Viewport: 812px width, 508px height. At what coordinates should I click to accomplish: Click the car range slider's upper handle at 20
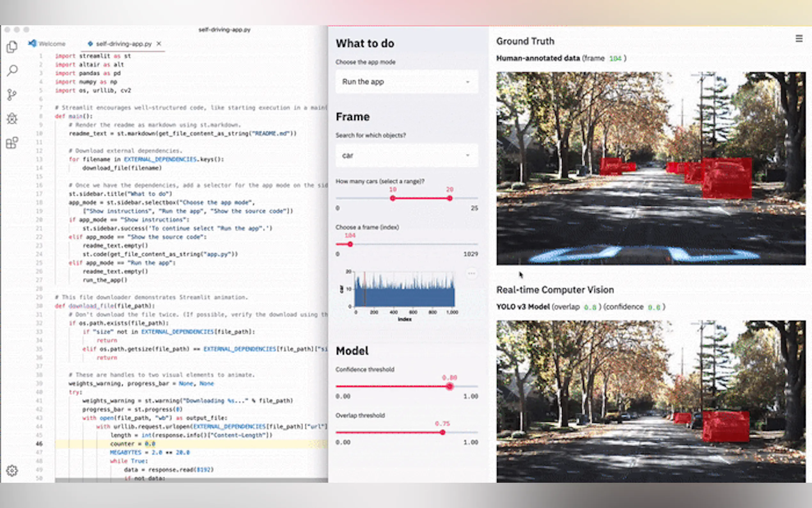tap(449, 198)
